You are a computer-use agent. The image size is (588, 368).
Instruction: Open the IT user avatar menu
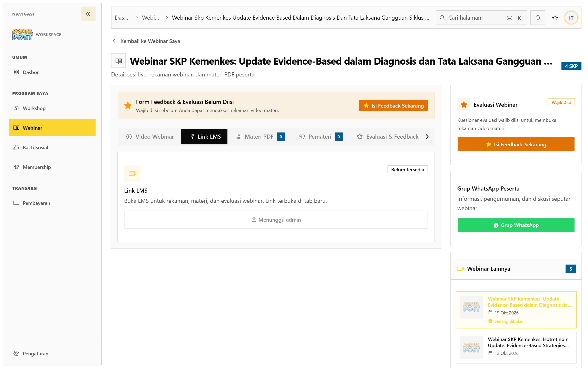tap(571, 18)
